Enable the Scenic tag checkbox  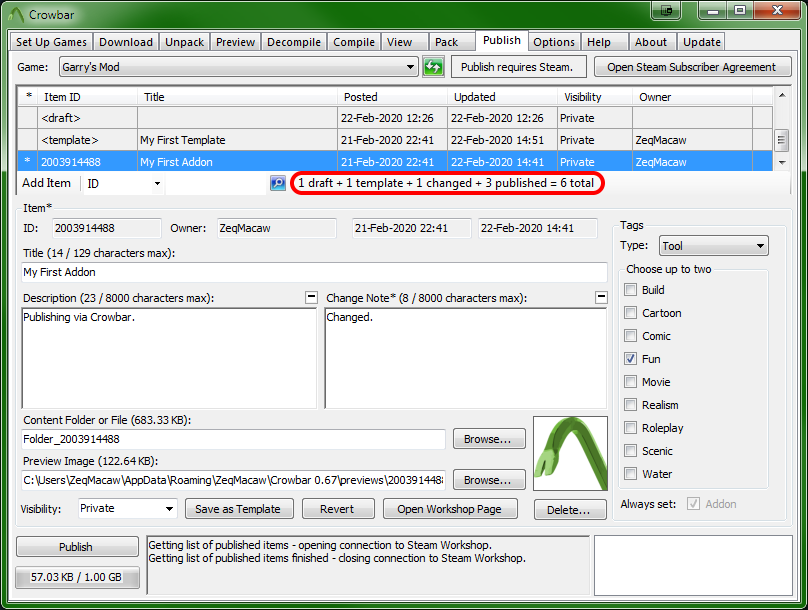[630, 451]
